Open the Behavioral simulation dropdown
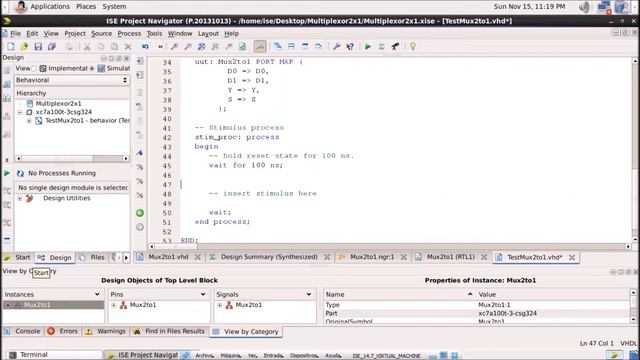640x360 pixels. 72,80
